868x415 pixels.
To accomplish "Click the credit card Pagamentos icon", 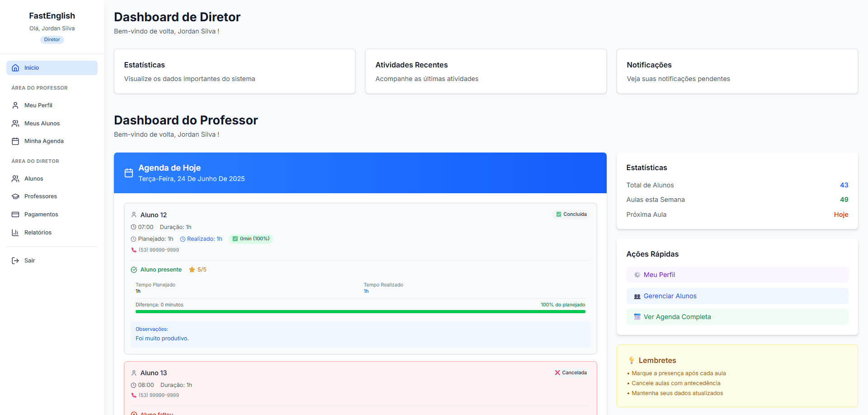I will pyautogui.click(x=15, y=215).
